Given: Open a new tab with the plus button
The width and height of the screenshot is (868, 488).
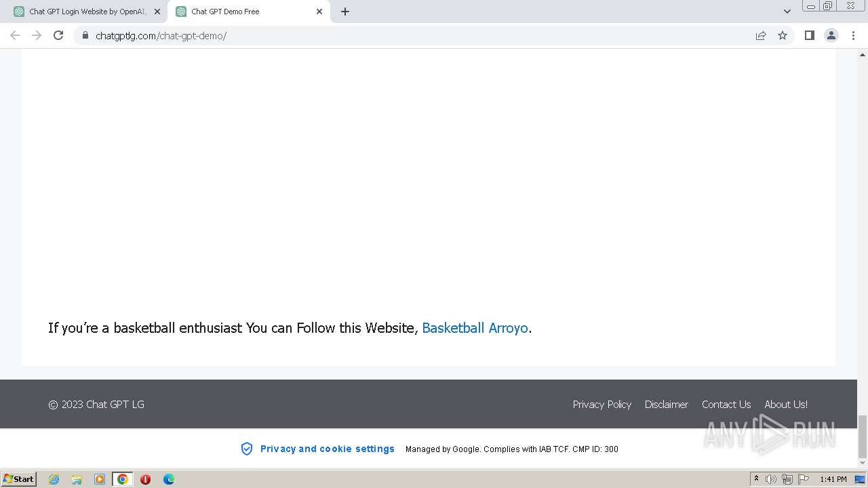Looking at the screenshot, I should pos(345,12).
